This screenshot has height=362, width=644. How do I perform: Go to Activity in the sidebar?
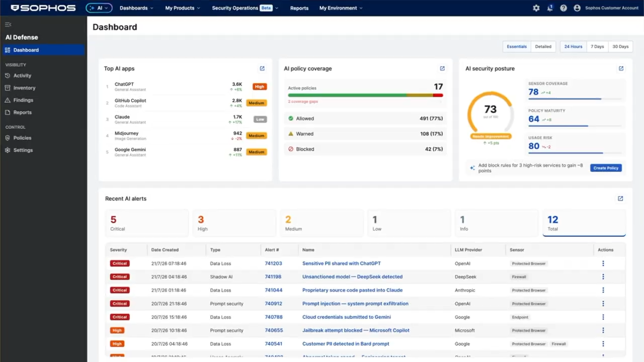[22, 75]
